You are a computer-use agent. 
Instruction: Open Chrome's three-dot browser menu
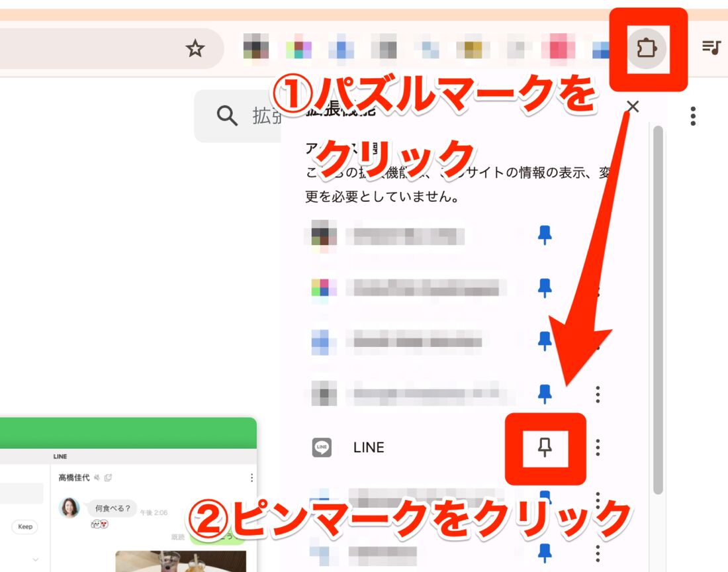pos(692,116)
